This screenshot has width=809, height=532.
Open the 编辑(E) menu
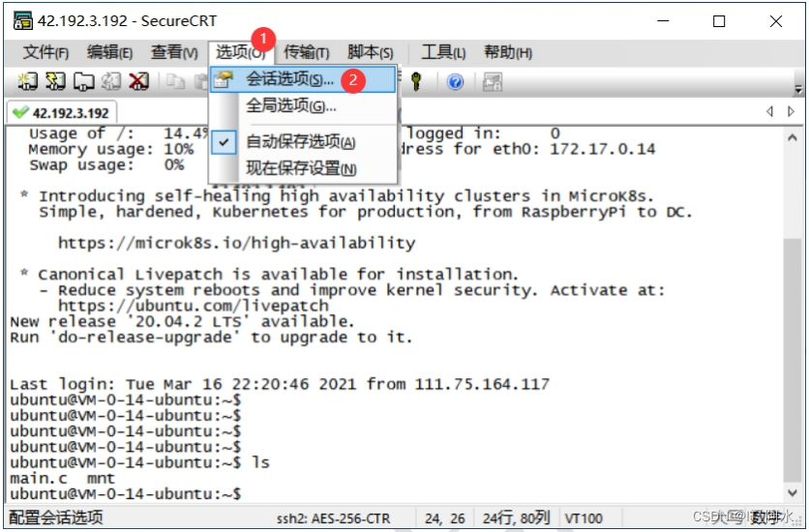tap(109, 52)
